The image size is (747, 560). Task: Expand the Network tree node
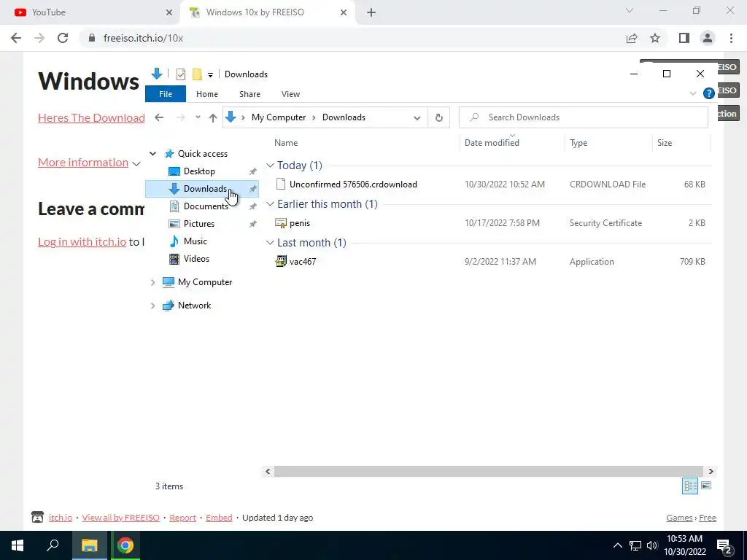click(152, 306)
